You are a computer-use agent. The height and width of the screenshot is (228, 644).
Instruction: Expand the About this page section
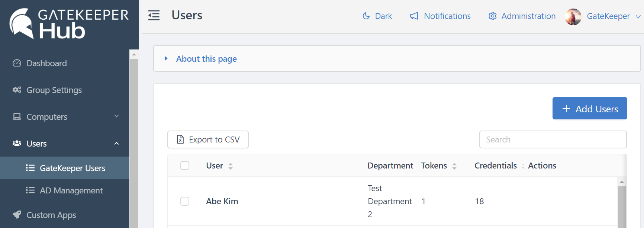point(206,59)
